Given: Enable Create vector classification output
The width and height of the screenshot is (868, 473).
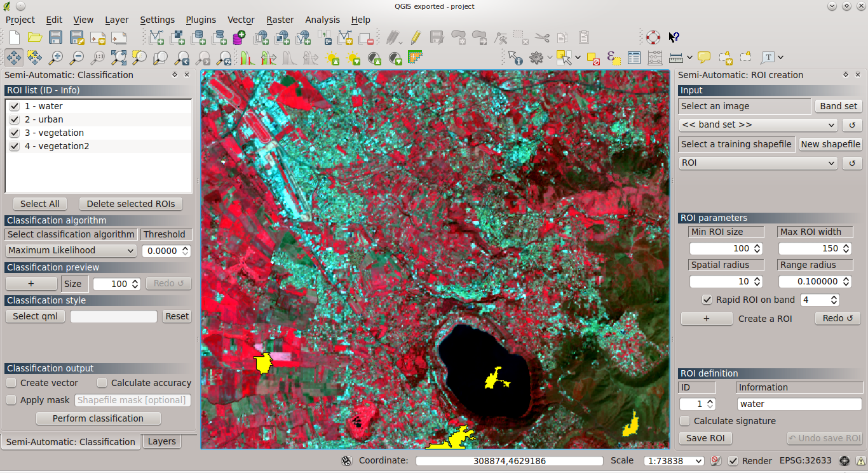Looking at the screenshot, I should (11, 383).
